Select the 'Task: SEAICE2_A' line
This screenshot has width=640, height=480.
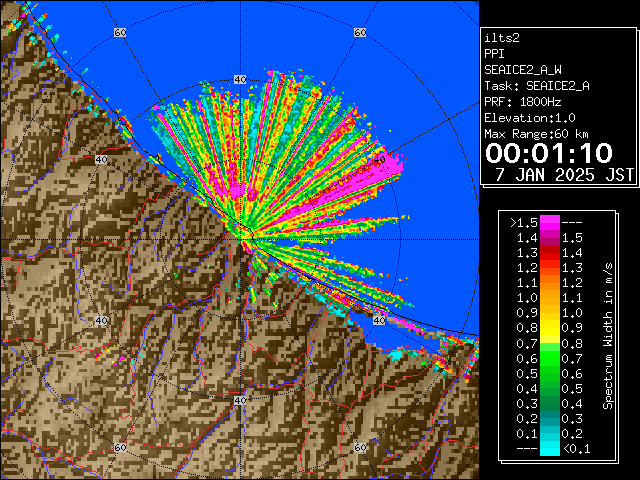pos(537,86)
